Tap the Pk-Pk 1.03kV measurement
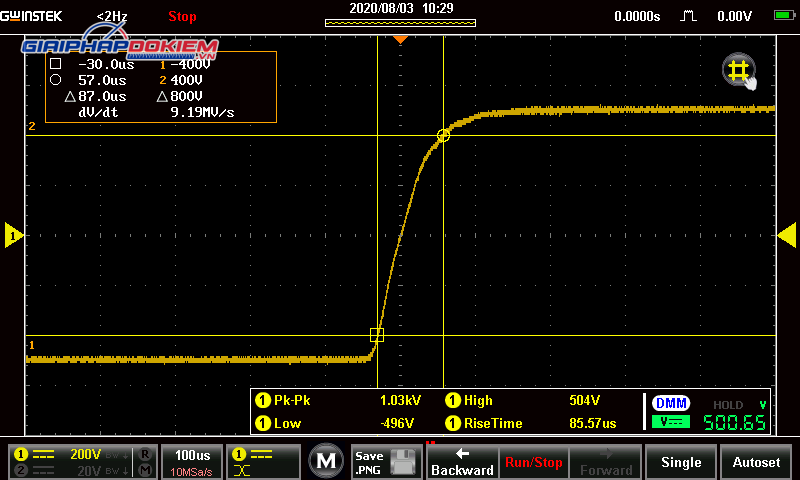 pyautogui.click(x=338, y=400)
